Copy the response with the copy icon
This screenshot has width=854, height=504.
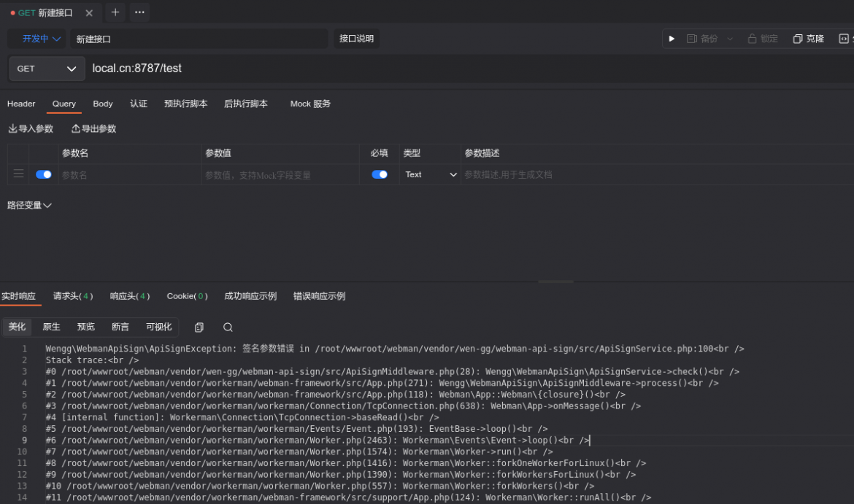pyautogui.click(x=199, y=327)
